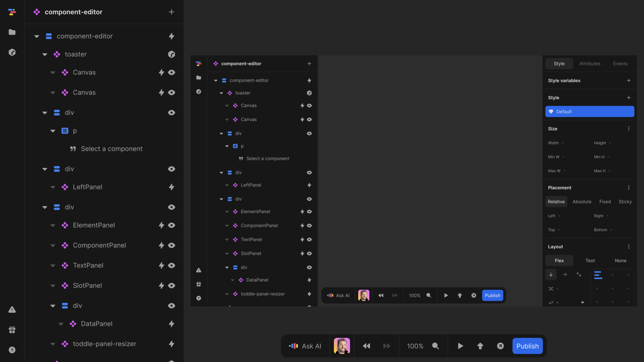644x362 pixels.
Task: Click the play icon in the large bottom toolbar
Action: 460,346
